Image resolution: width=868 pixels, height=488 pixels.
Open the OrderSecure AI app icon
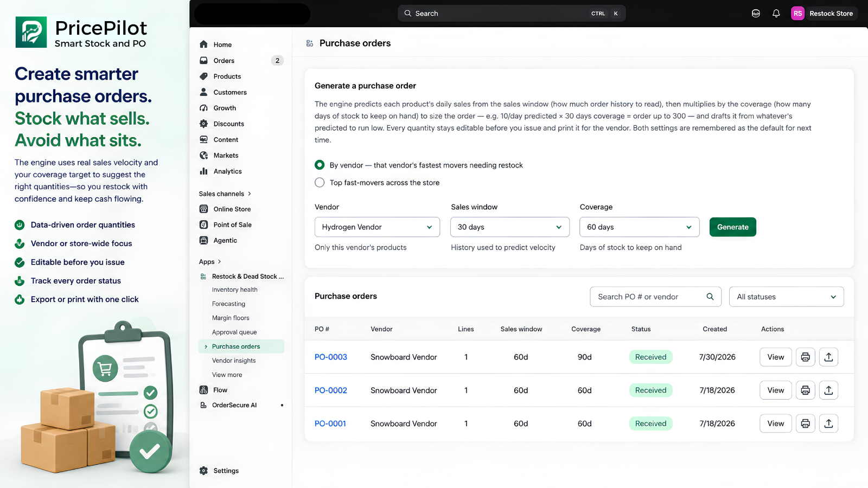203,405
